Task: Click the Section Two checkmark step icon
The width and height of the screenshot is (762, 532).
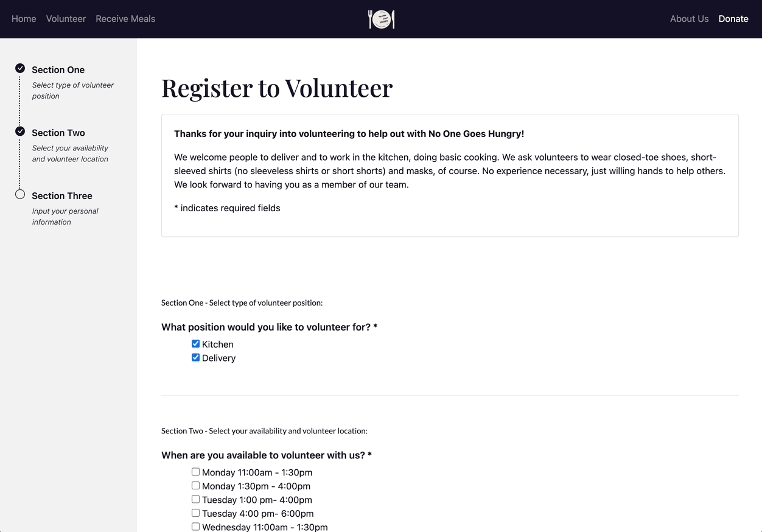Action: click(20, 131)
